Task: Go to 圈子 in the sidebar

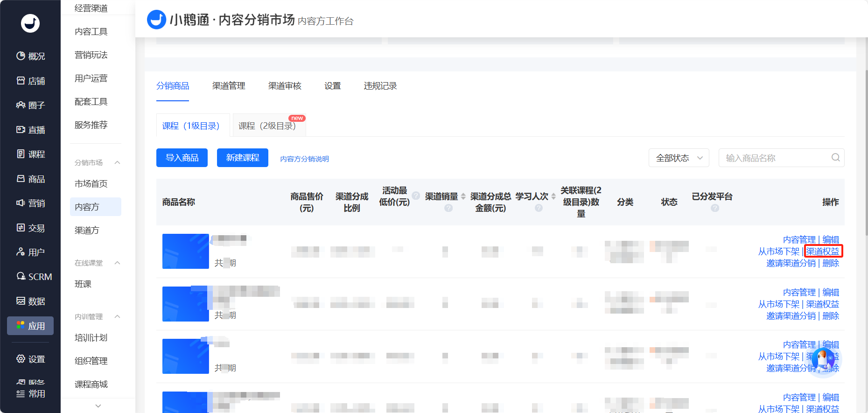Action: (30, 105)
